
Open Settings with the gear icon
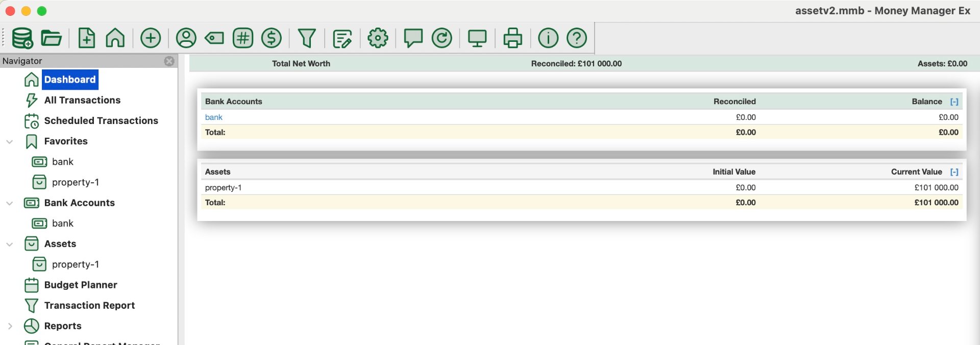[378, 38]
